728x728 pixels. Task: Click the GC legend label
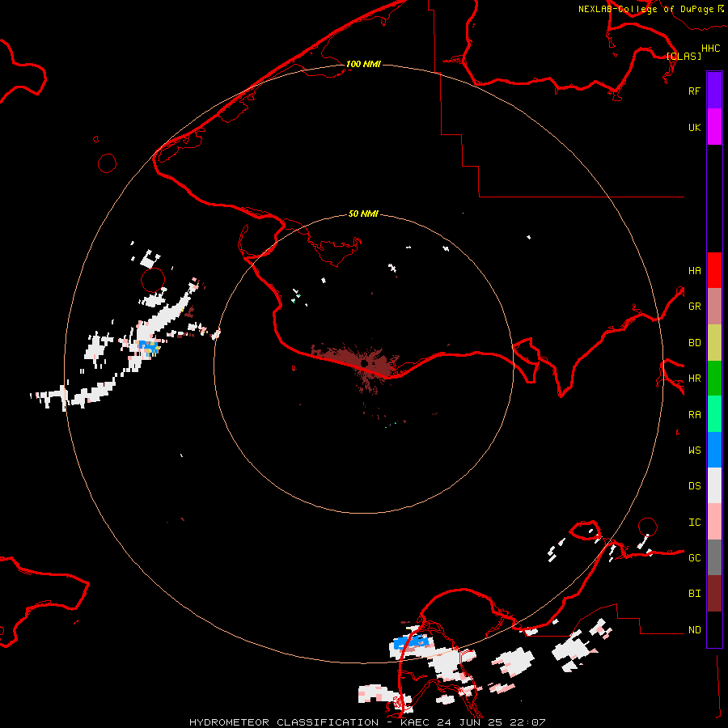coord(694,558)
